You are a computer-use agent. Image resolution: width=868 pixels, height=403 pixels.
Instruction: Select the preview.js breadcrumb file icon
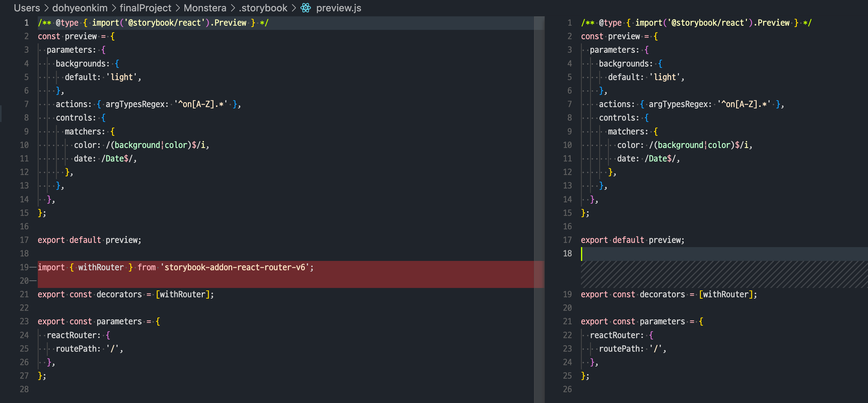(305, 8)
